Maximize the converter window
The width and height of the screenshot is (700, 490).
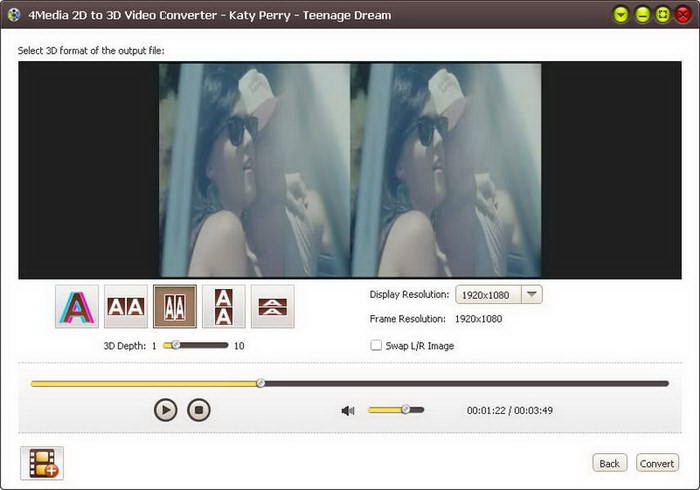pos(662,15)
